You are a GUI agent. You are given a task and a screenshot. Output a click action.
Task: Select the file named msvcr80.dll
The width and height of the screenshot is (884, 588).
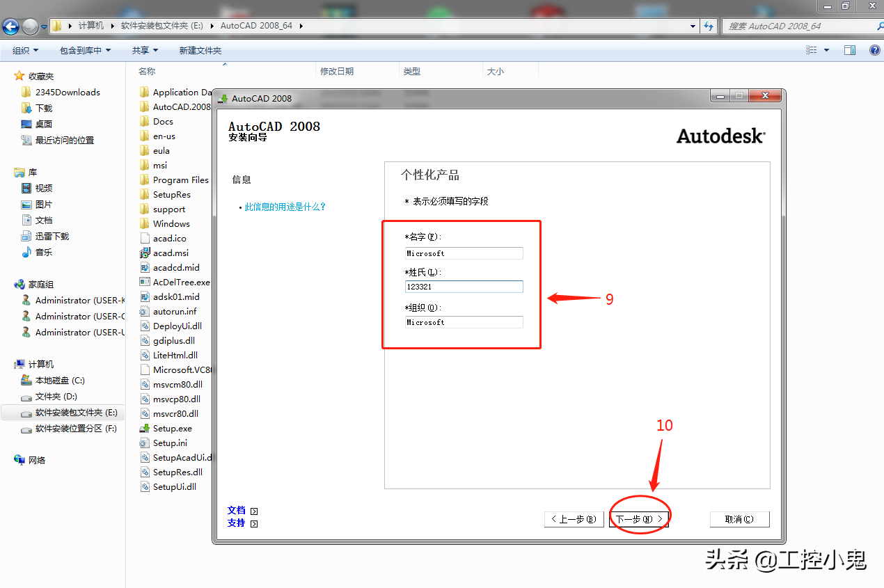tap(176, 413)
